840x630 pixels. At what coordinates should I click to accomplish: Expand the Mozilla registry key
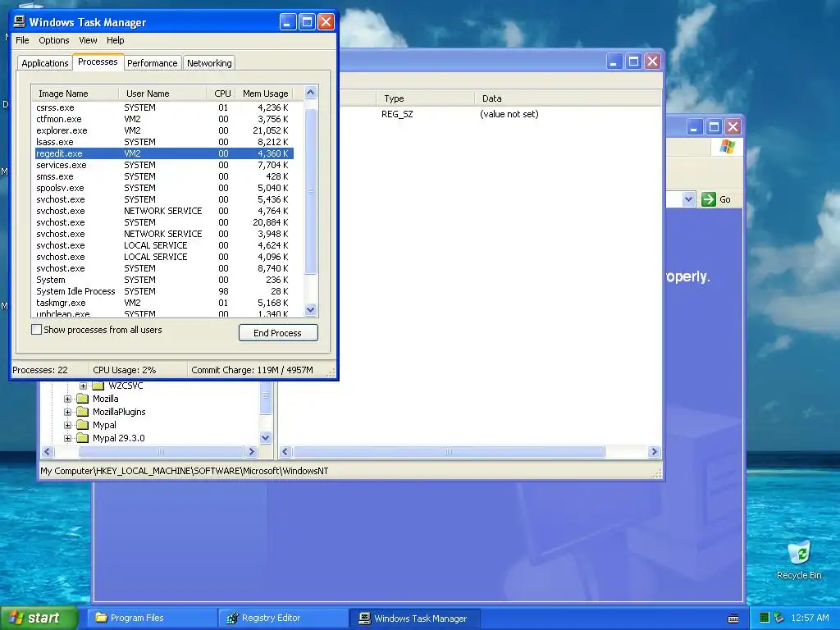click(x=67, y=399)
